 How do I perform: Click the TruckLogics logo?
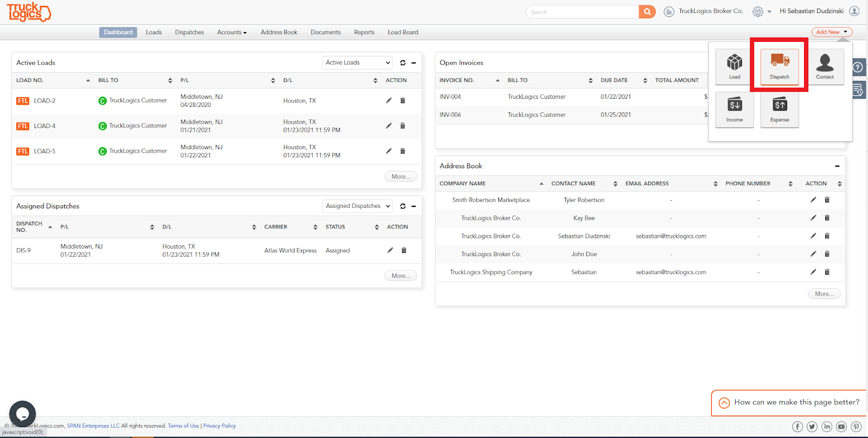[29, 11]
